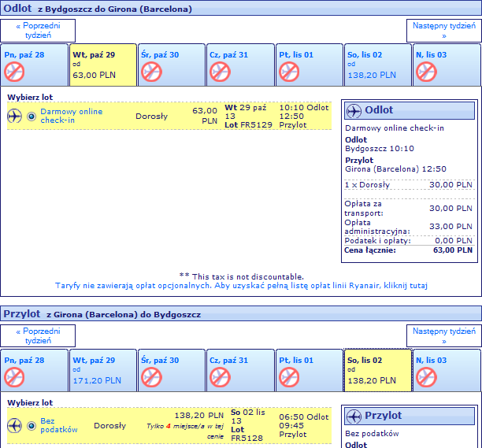Open Ryanair optional fees list link
Viewport: 482px width, 448px height.
[x=241, y=286]
